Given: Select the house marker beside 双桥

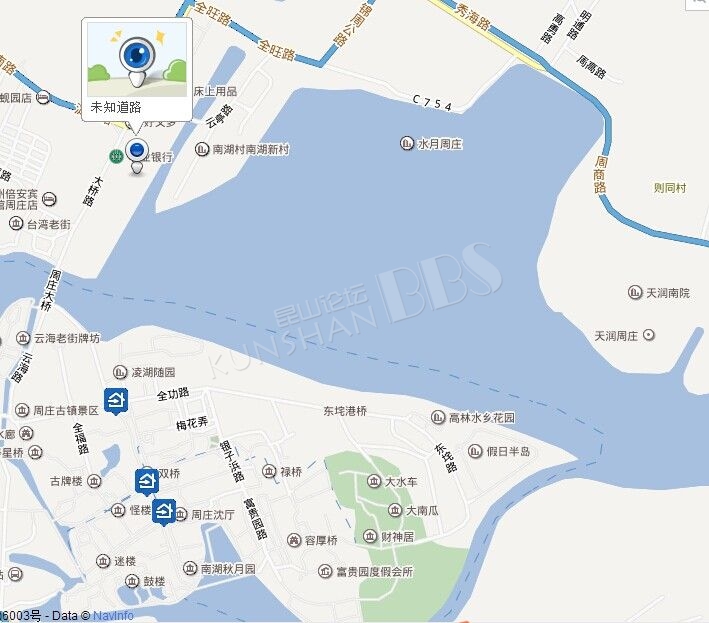Looking at the screenshot, I should click(147, 482).
